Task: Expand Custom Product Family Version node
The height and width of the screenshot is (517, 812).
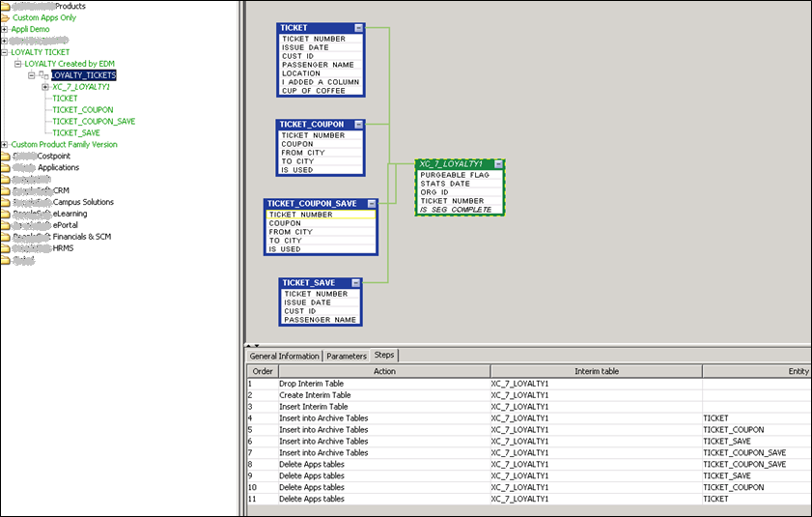Action: [x=5, y=145]
